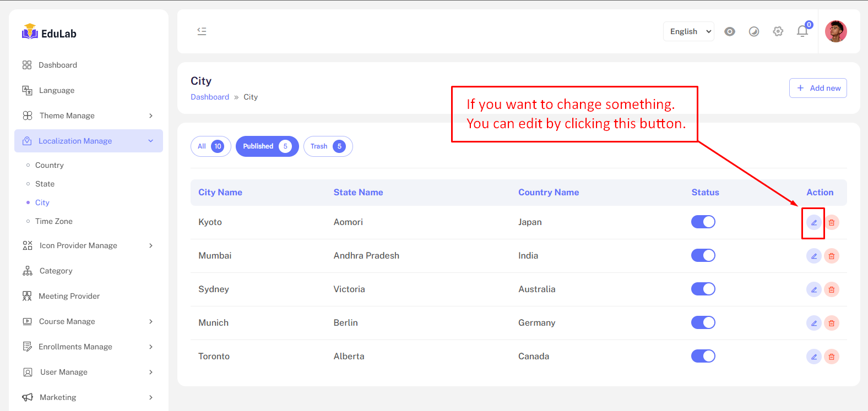This screenshot has height=411, width=868.
Task: Switch dark mode using the theme icon
Action: coord(754,31)
